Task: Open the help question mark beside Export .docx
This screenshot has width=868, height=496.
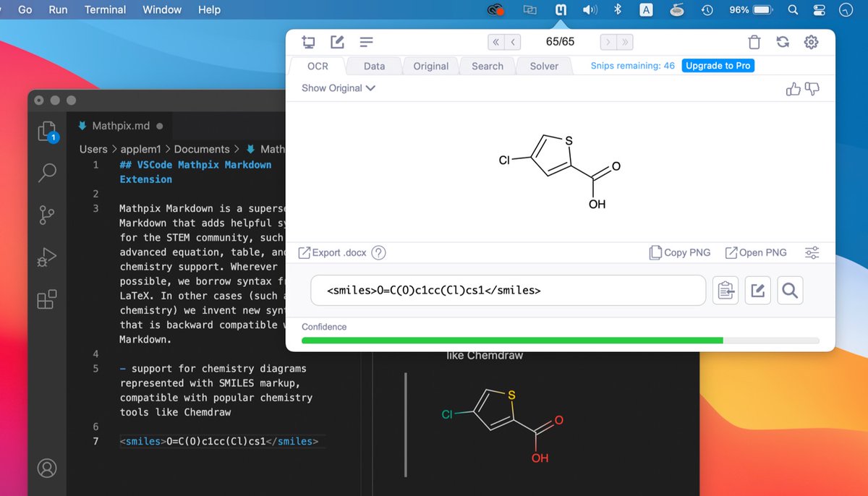Action: point(378,252)
